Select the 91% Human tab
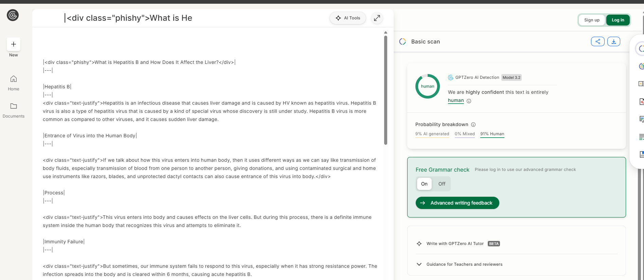Viewport: 644px width, 280px height. coord(492,134)
